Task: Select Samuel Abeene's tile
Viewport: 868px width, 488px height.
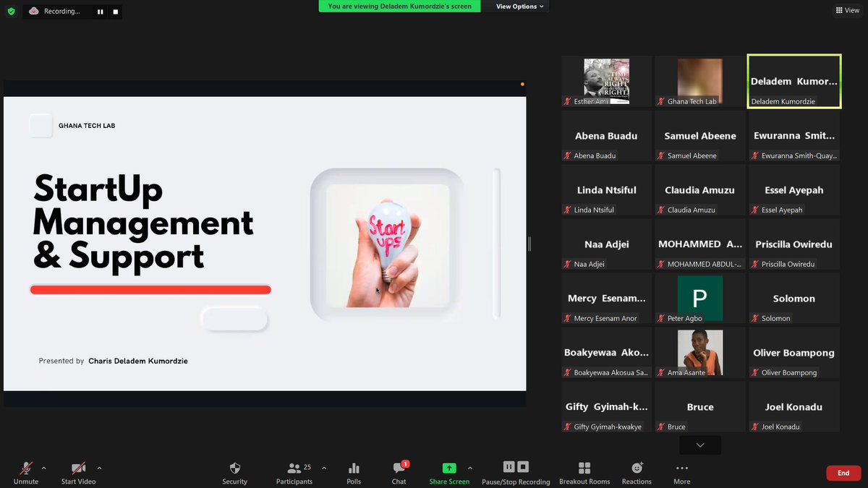Action: (699, 136)
